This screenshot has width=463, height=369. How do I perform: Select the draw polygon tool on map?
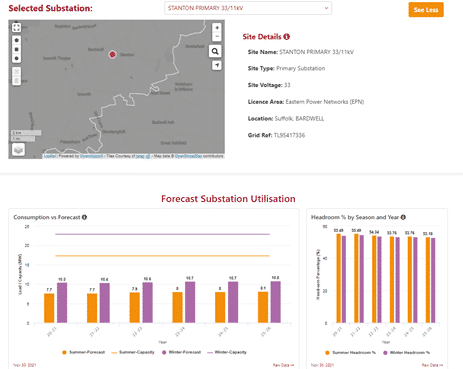16,40
